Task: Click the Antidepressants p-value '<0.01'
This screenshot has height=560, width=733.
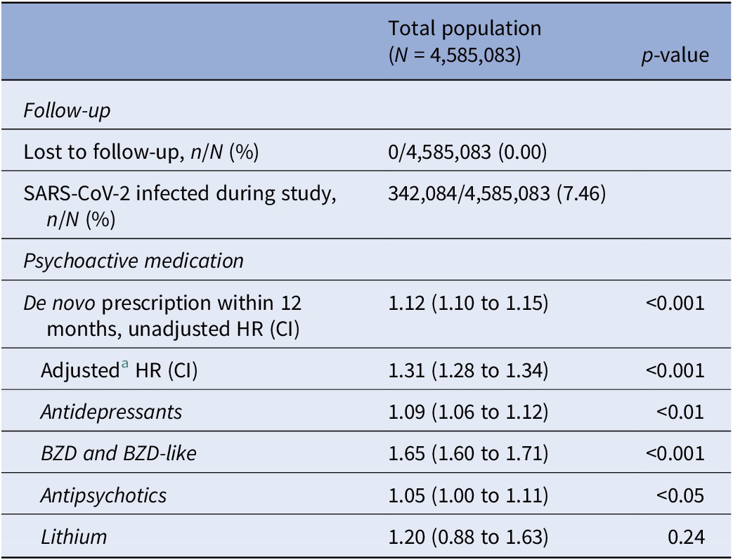Action: point(680,411)
